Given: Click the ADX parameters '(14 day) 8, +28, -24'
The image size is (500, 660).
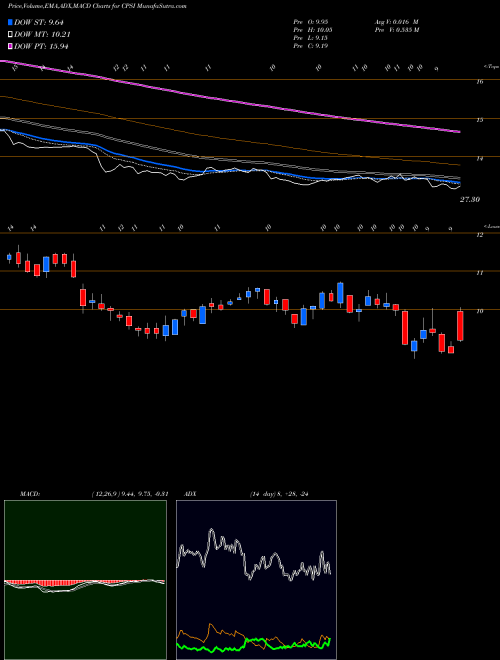Looking at the screenshot, I should (x=280, y=494).
